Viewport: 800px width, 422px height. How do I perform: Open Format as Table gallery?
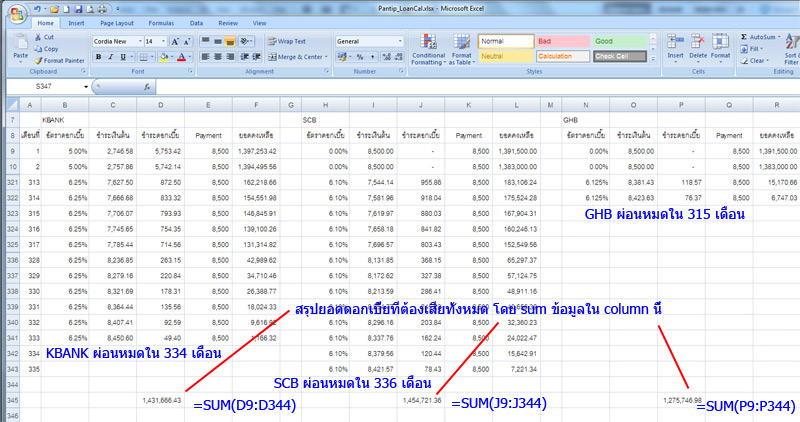(x=462, y=49)
